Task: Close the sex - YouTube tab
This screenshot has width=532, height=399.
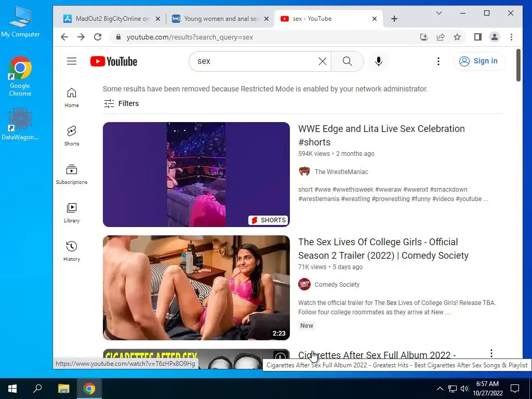Action: pyautogui.click(x=374, y=19)
